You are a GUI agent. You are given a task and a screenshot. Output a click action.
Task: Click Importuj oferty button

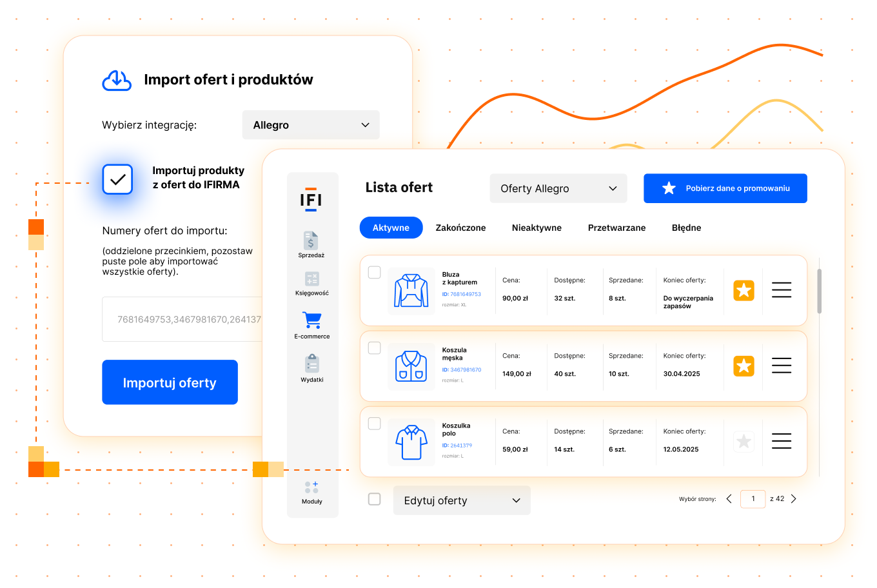170,382
